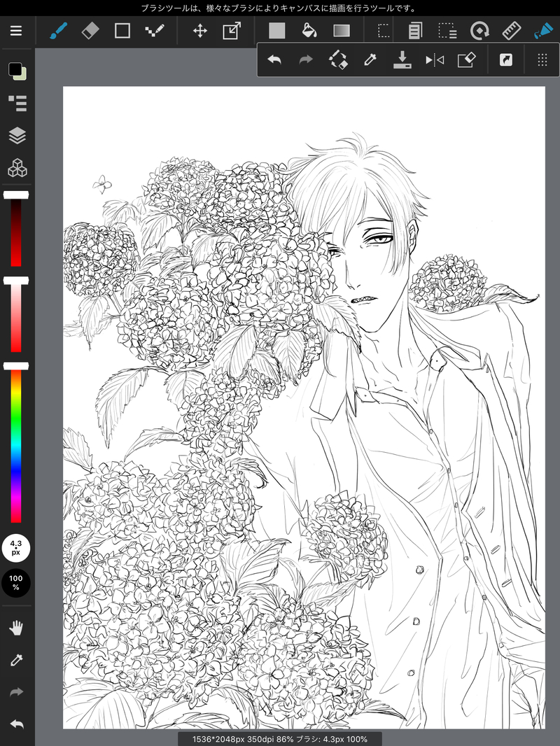Screen dimensions: 560x746
Task: Select the Transform tool
Action: 232,31
